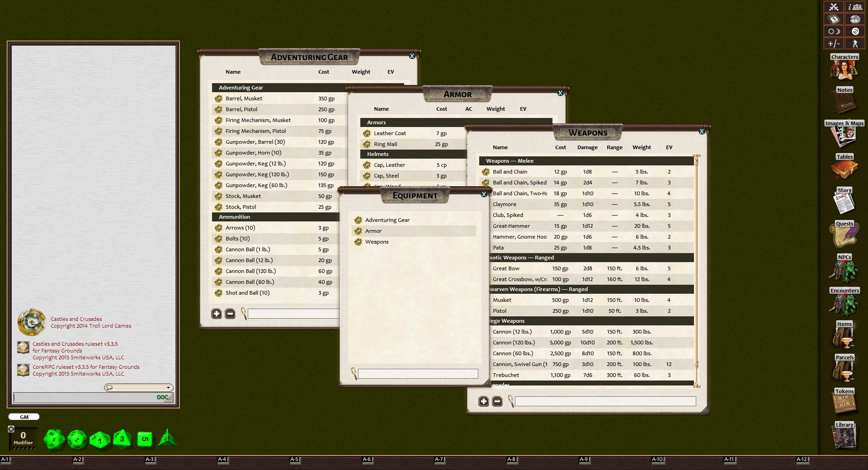Image resolution: width=868 pixels, height=470 pixels.
Task: Cycle the OOC chat mode control
Action: pos(164,398)
